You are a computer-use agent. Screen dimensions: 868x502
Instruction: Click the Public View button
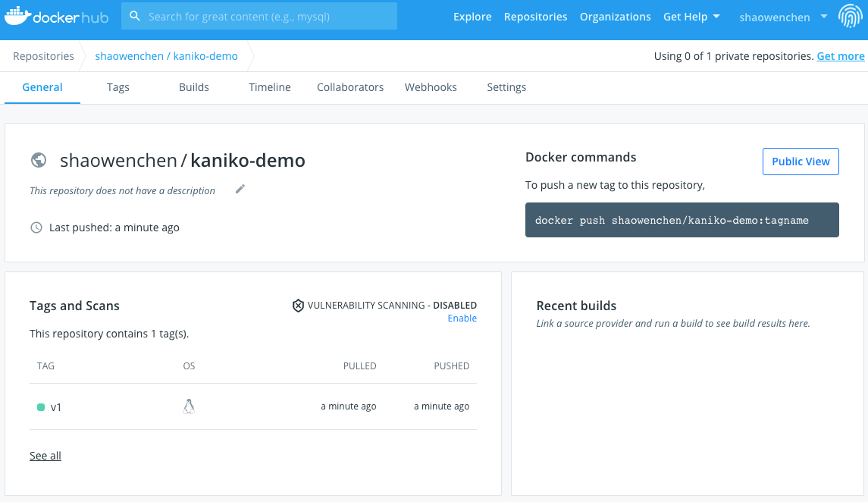801,162
